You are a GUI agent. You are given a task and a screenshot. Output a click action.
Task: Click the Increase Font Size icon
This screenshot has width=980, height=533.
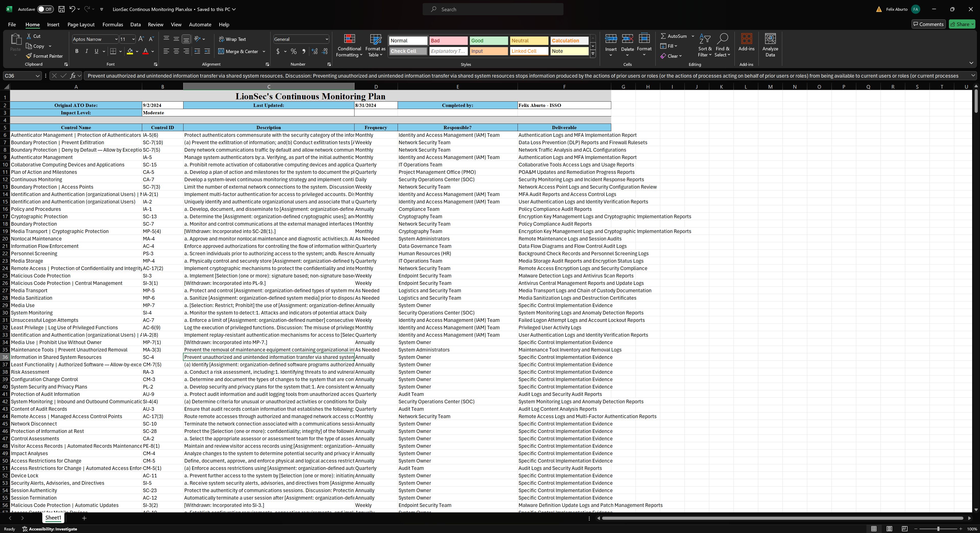pos(141,39)
